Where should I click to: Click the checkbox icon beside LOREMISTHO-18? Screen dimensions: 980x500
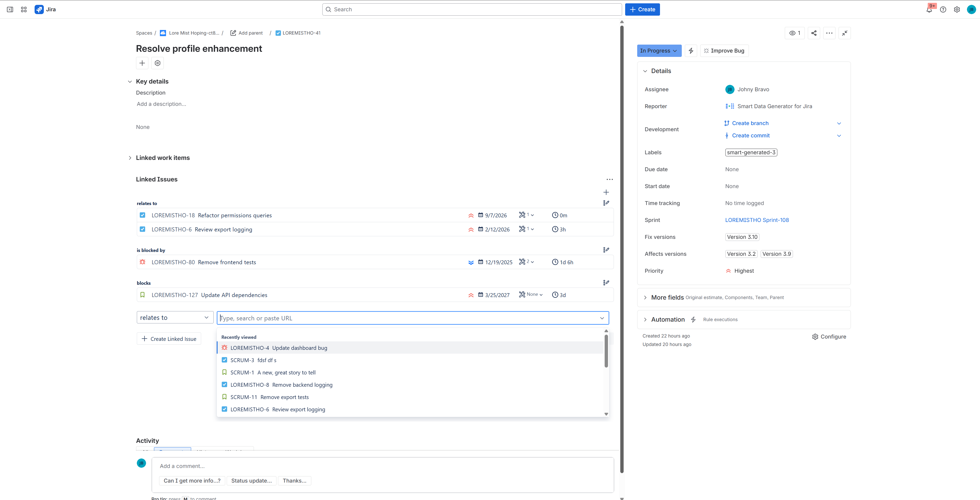pyautogui.click(x=142, y=215)
